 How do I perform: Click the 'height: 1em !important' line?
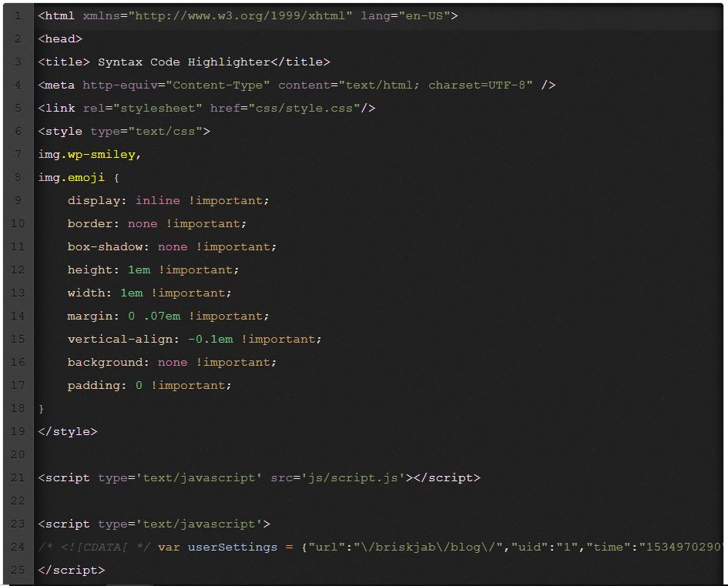pos(153,270)
